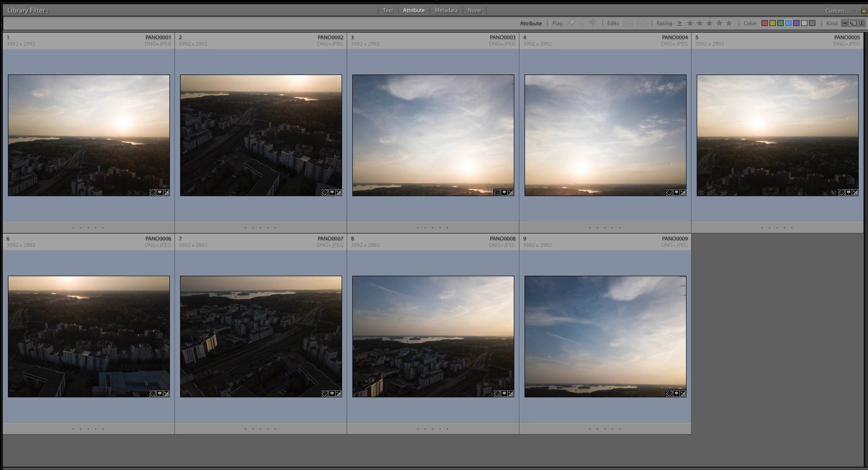
Task: Open rating comparison operator dropdown
Action: coord(679,23)
